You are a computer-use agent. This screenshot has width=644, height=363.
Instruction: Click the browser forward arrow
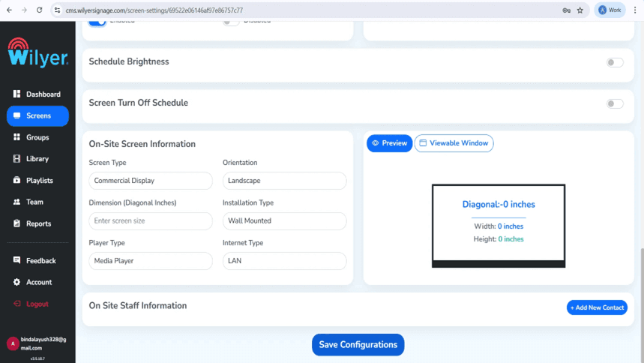(x=24, y=10)
